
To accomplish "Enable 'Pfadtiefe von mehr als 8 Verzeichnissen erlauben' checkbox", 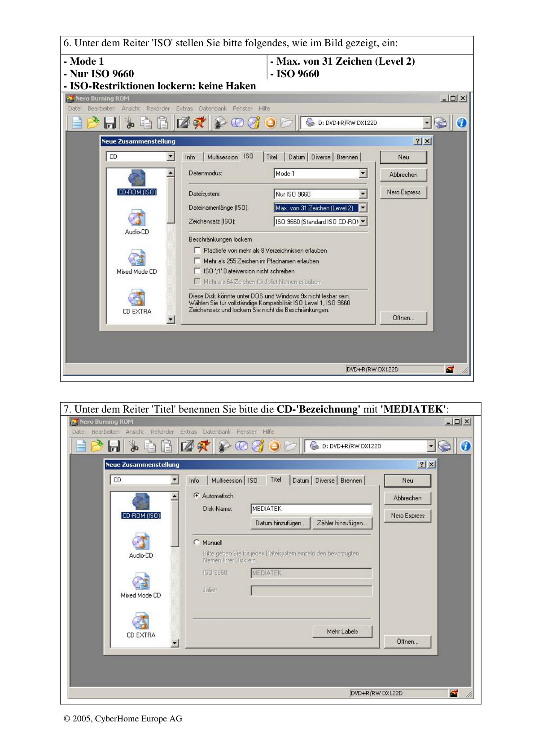I will (x=197, y=251).
